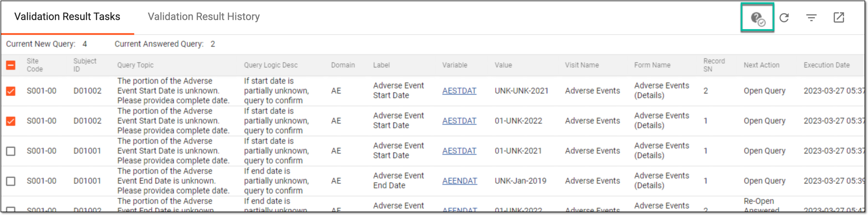The image size is (868, 215).
Task: Click the Next Action column header
Action: click(761, 65)
